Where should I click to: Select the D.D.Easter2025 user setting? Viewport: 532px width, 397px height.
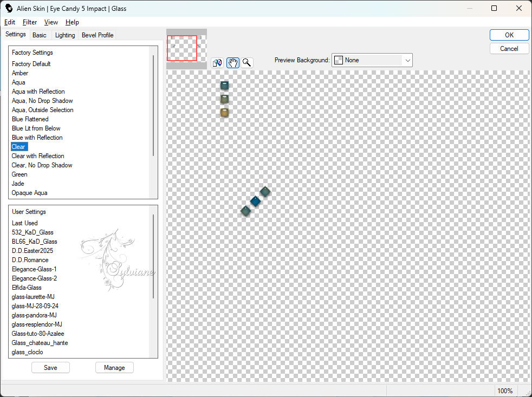(x=32, y=250)
